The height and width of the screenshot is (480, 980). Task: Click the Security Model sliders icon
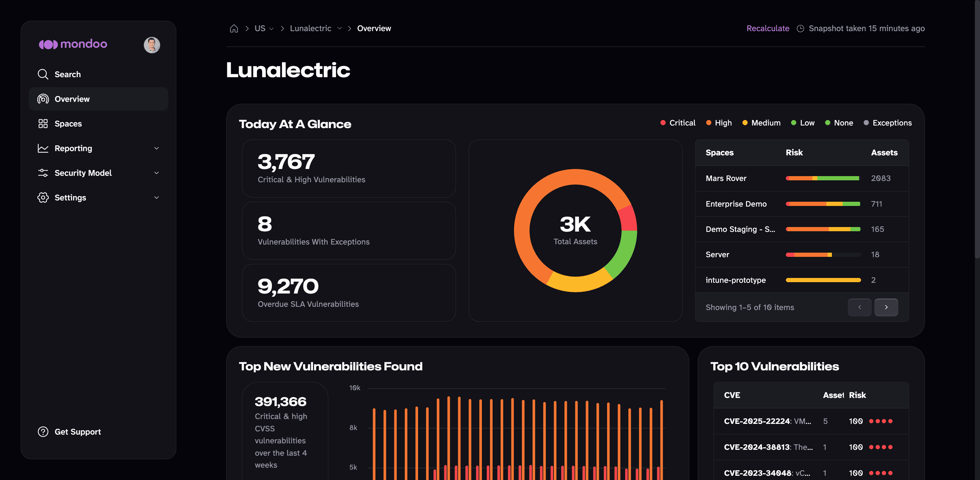click(43, 173)
